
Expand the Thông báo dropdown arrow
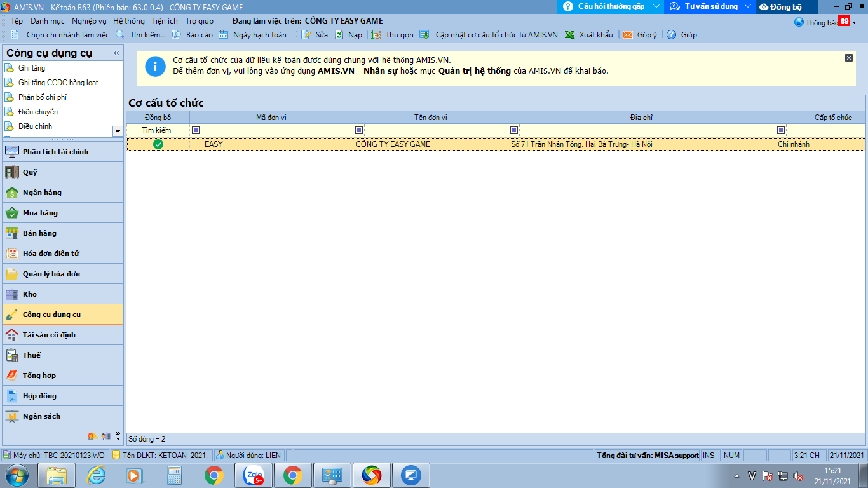(855, 23)
